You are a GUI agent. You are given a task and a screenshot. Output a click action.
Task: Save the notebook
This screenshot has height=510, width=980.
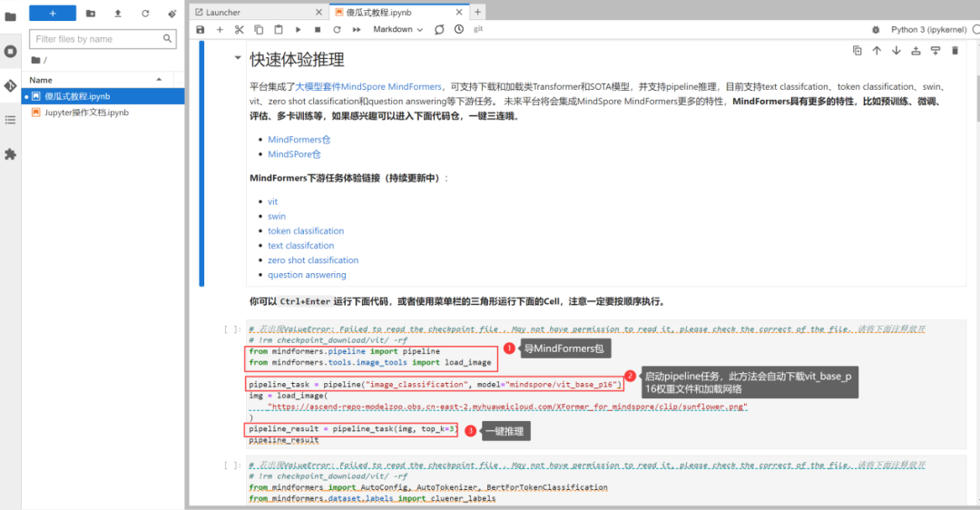(x=200, y=29)
